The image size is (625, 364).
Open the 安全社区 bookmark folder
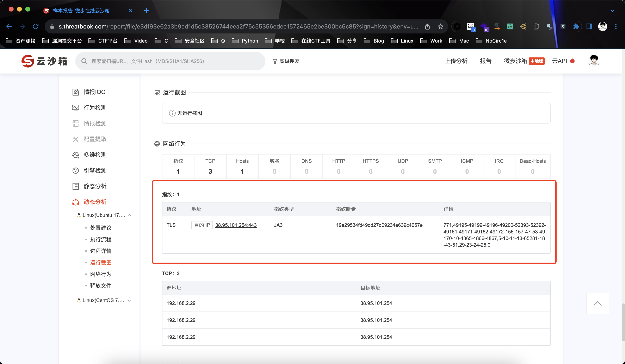tap(190, 41)
